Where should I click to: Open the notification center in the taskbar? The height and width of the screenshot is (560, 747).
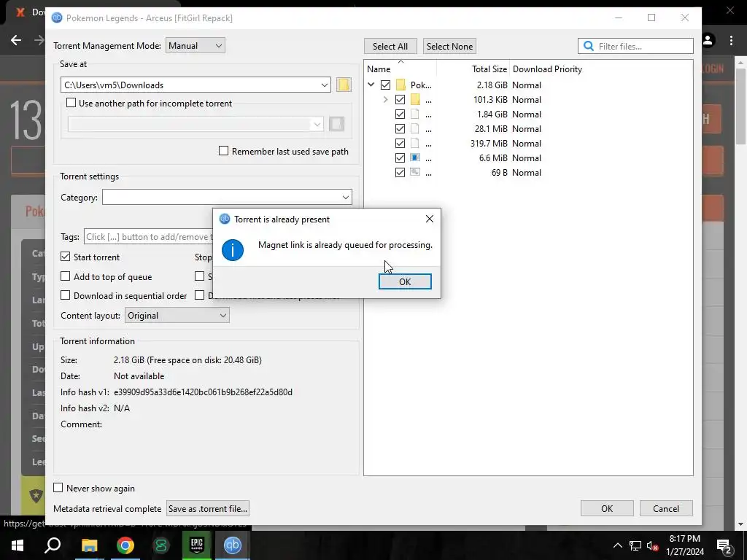click(x=724, y=545)
